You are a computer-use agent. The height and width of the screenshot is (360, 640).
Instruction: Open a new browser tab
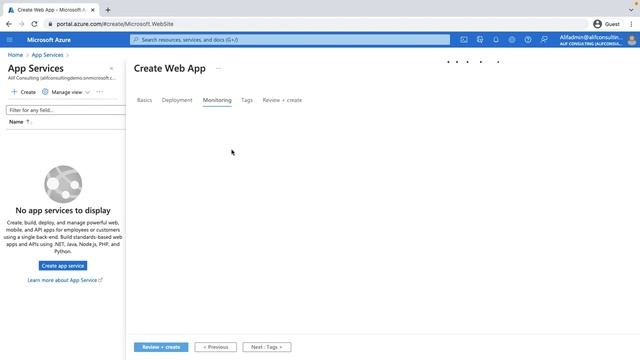pos(108,10)
